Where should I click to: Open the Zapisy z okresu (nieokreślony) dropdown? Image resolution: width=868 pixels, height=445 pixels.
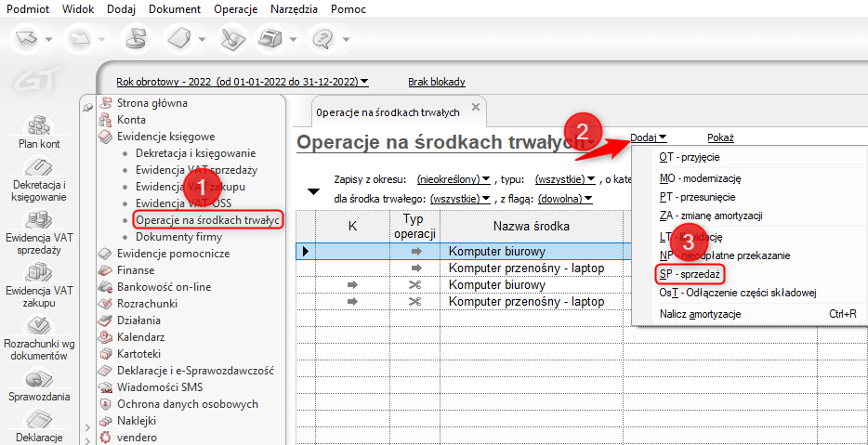tap(454, 179)
